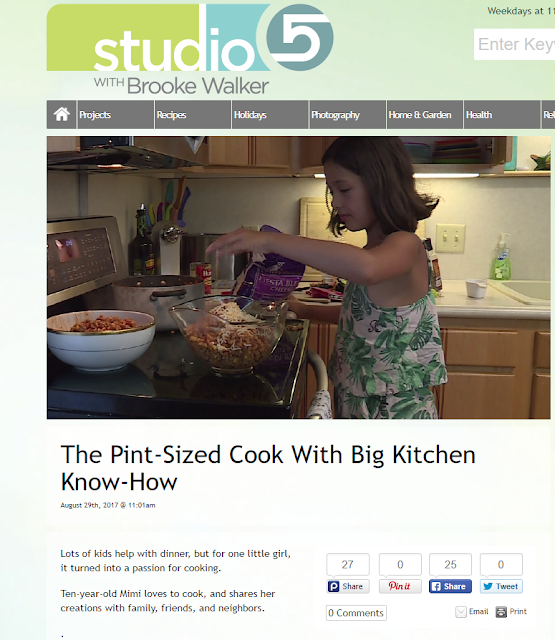Click the Email envelope icon
This screenshot has height=640, width=555.
coord(461,611)
